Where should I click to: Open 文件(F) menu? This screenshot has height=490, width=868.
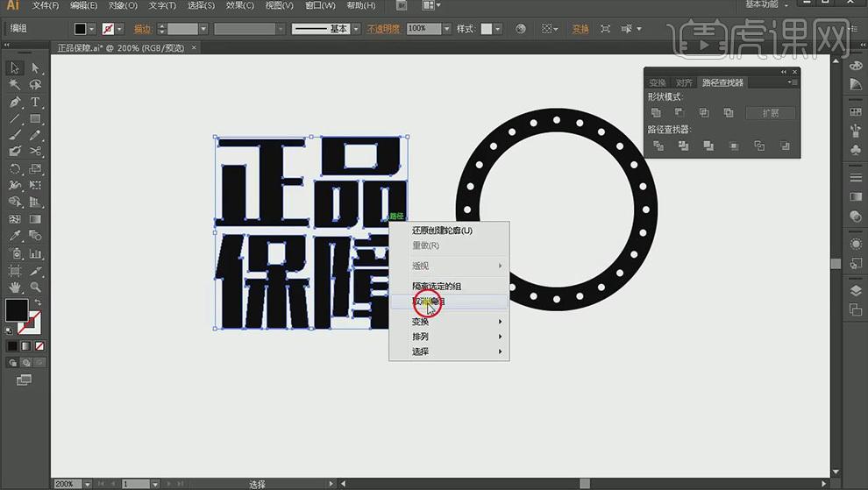[x=46, y=5]
